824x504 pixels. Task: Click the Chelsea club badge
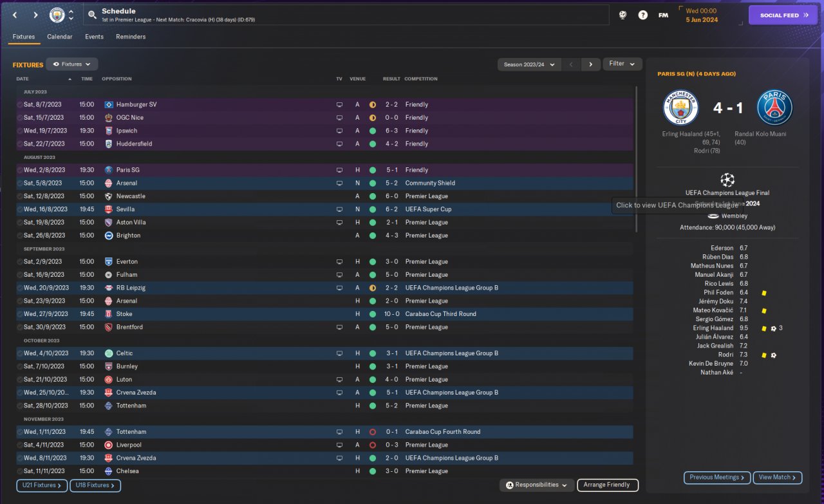pyautogui.click(x=108, y=471)
